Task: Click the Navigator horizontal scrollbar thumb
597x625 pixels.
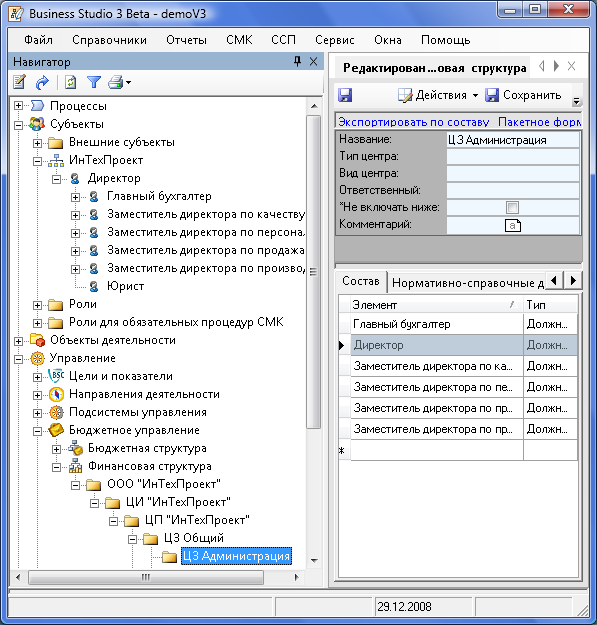Action: (x=146, y=577)
